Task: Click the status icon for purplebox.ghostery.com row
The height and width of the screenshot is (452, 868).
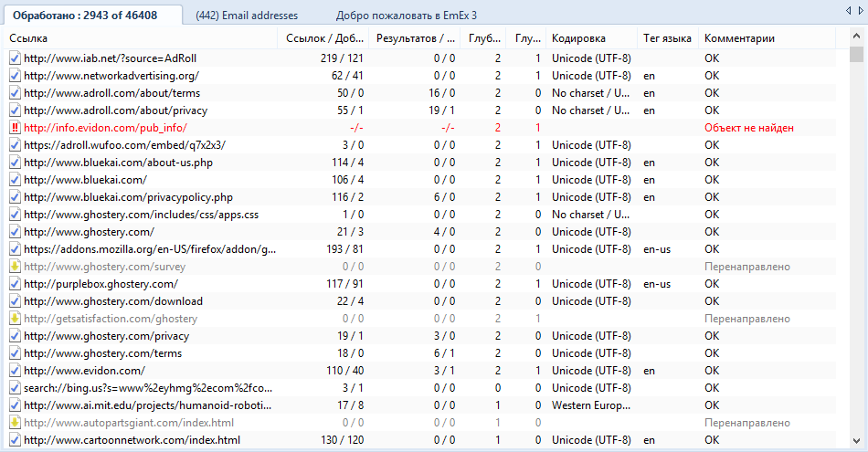Action: (15, 284)
